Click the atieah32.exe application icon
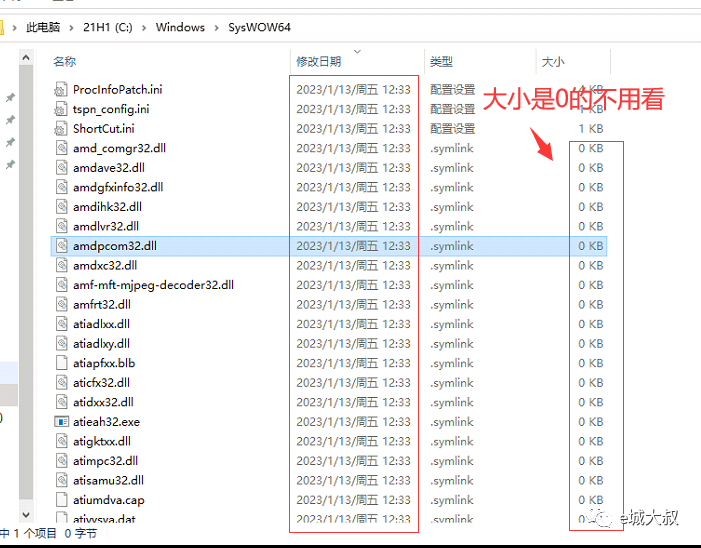 [x=61, y=421]
